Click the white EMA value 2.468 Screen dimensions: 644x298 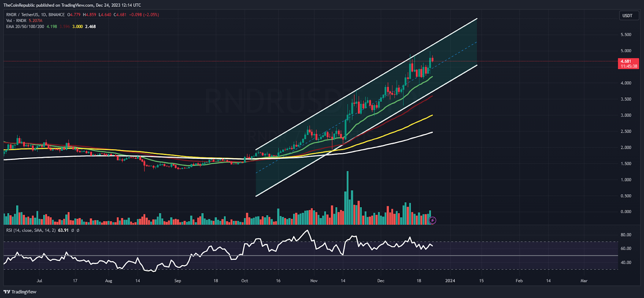point(91,27)
